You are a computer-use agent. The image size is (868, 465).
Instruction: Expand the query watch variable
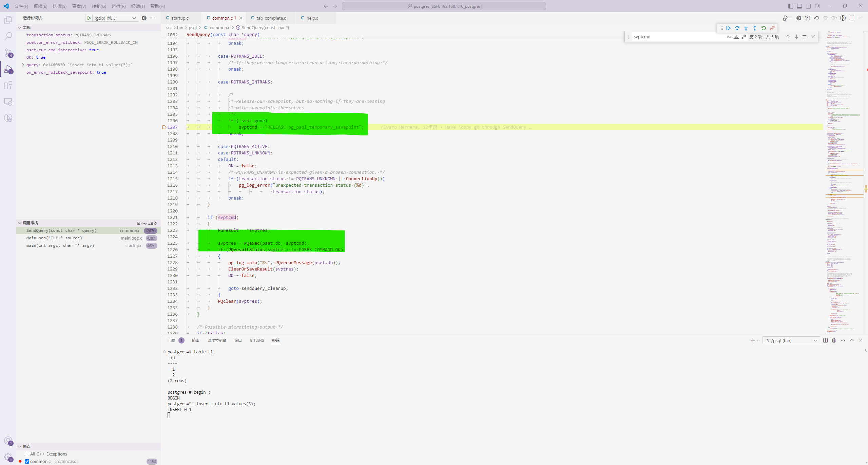pyautogui.click(x=23, y=65)
